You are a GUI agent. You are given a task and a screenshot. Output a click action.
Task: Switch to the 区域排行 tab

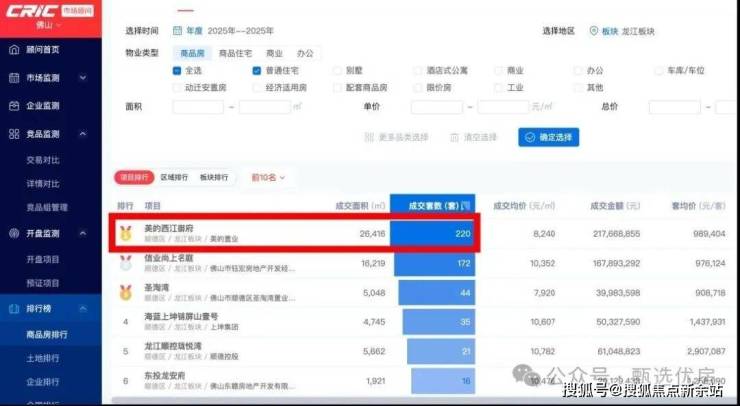(174, 177)
